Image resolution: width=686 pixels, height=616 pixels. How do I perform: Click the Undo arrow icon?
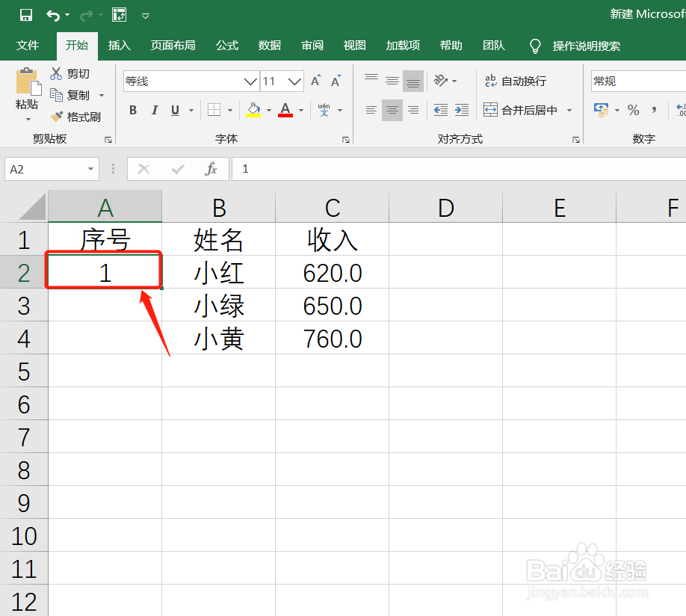click(x=53, y=16)
